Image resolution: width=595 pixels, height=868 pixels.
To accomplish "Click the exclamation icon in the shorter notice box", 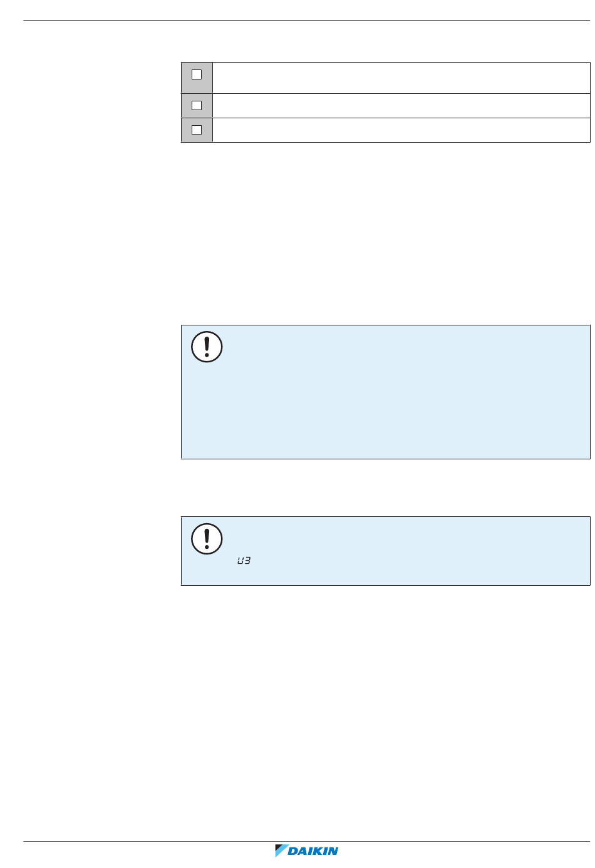I will pyautogui.click(x=207, y=538).
